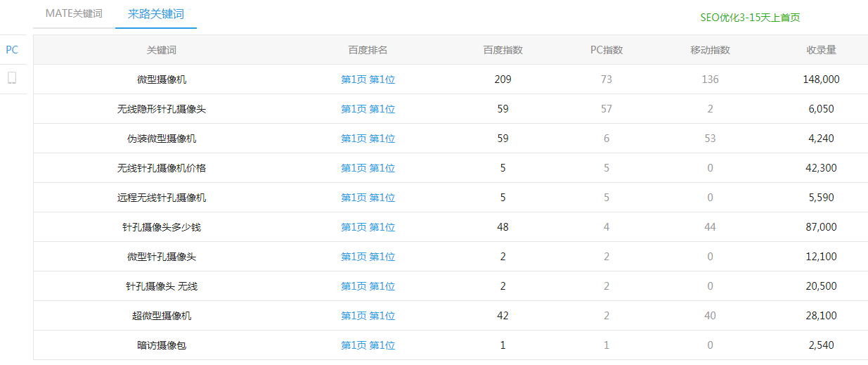The width and height of the screenshot is (868, 365).
Task: Click the indexed count 12,100
Action: (x=821, y=257)
